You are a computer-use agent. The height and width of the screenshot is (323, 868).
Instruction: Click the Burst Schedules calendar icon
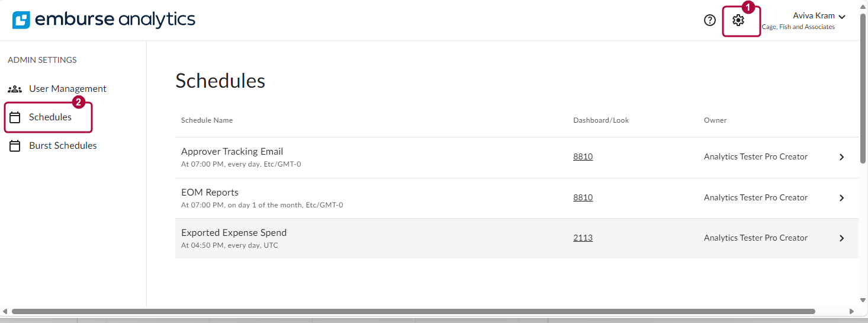pyautogui.click(x=15, y=146)
